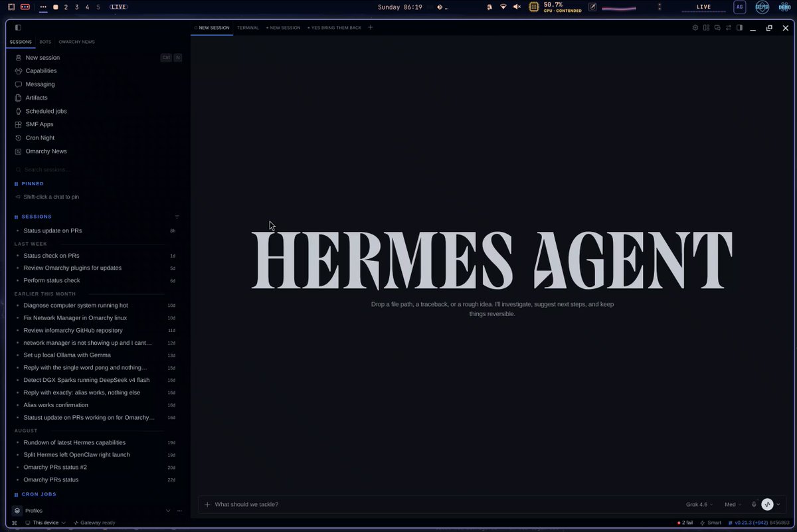Focus the Search sessions field

[x=98, y=169]
